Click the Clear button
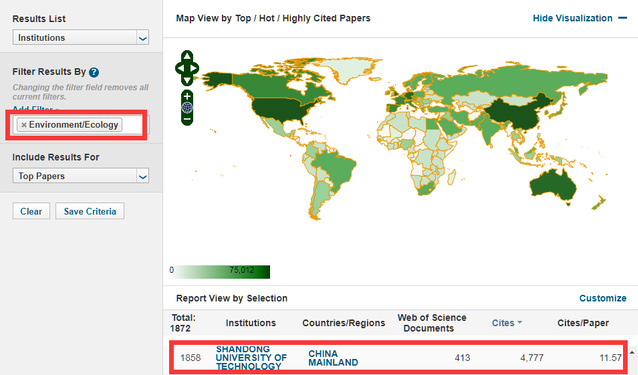638x375 pixels. click(31, 211)
